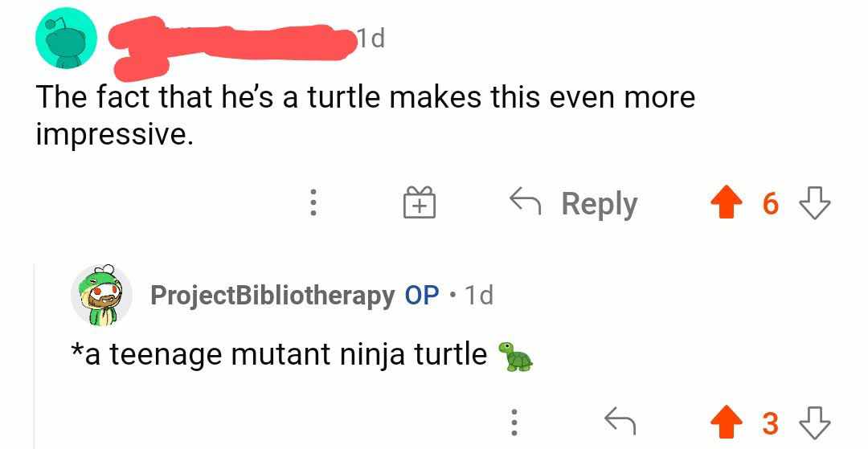Image resolution: width=868 pixels, height=449 pixels.
Task: Downvote the comment with score 6
Action: click(815, 203)
